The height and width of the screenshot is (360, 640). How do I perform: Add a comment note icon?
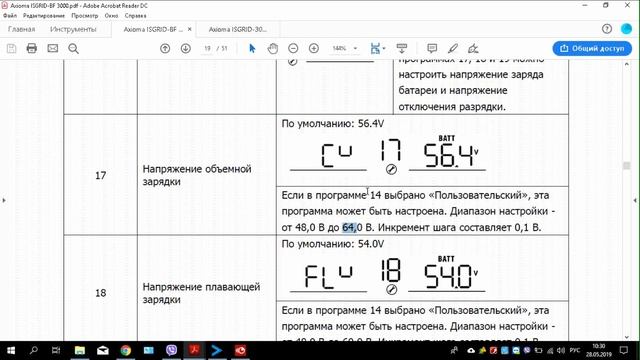click(432, 49)
